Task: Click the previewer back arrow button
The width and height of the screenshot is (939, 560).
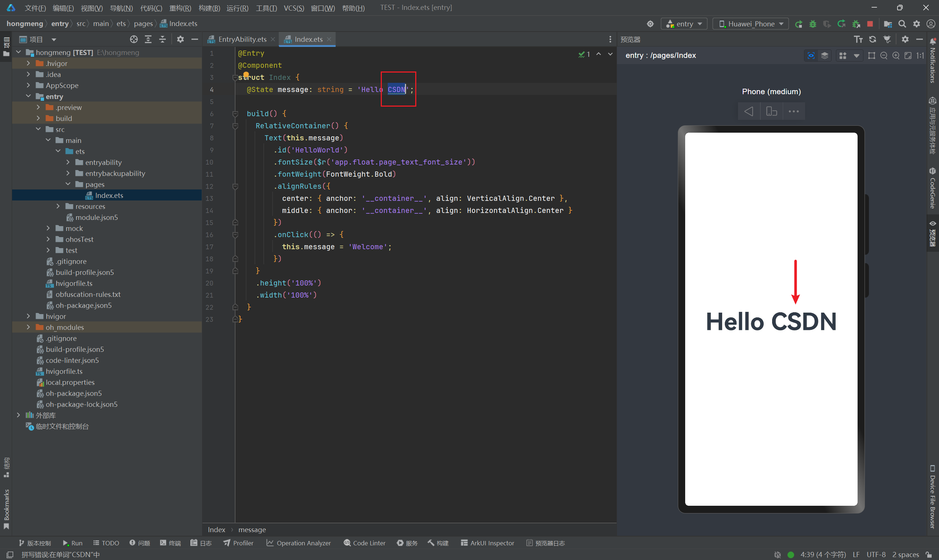Action: click(749, 111)
